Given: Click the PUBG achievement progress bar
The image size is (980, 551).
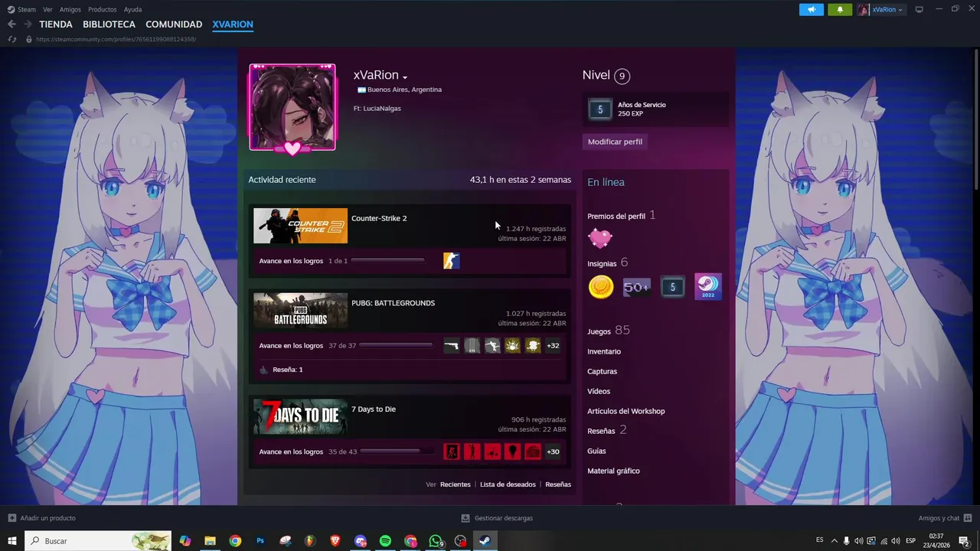Looking at the screenshot, I should [x=396, y=345].
